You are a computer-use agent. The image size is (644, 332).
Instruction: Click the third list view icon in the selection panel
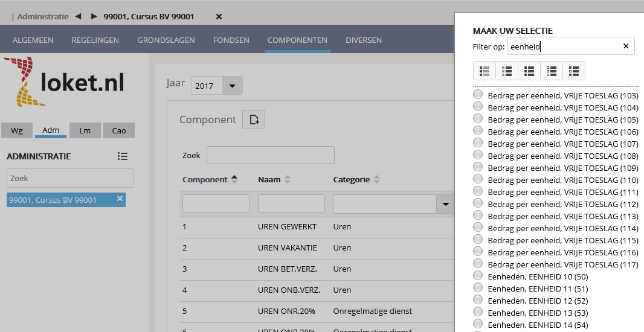coord(529,71)
